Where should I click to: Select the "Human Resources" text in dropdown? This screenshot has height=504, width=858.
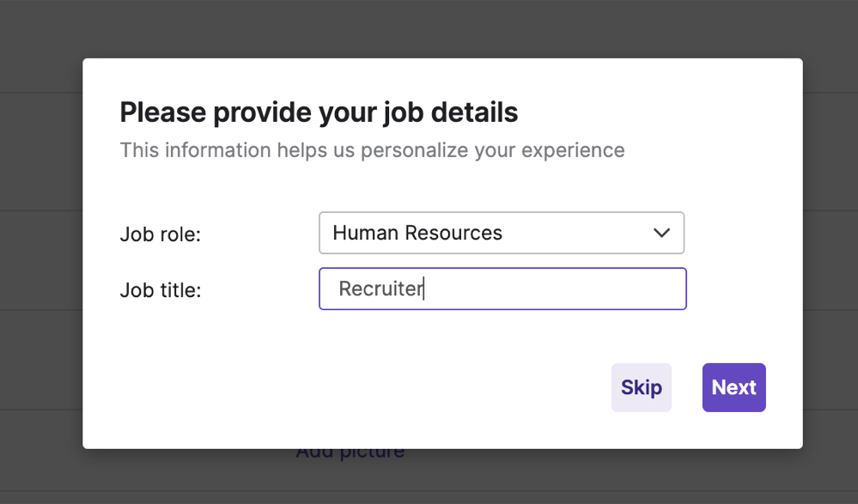[417, 233]
